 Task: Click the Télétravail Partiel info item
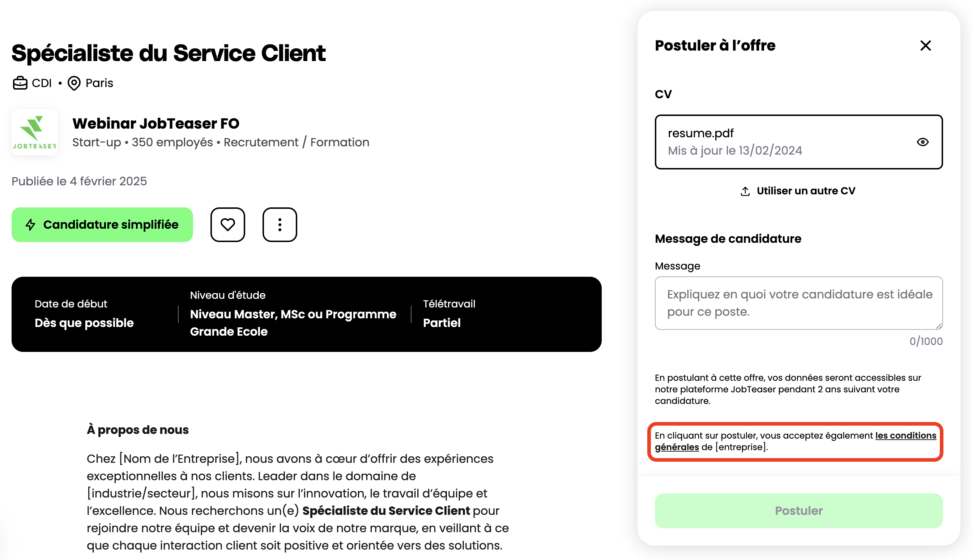[449, 314]
